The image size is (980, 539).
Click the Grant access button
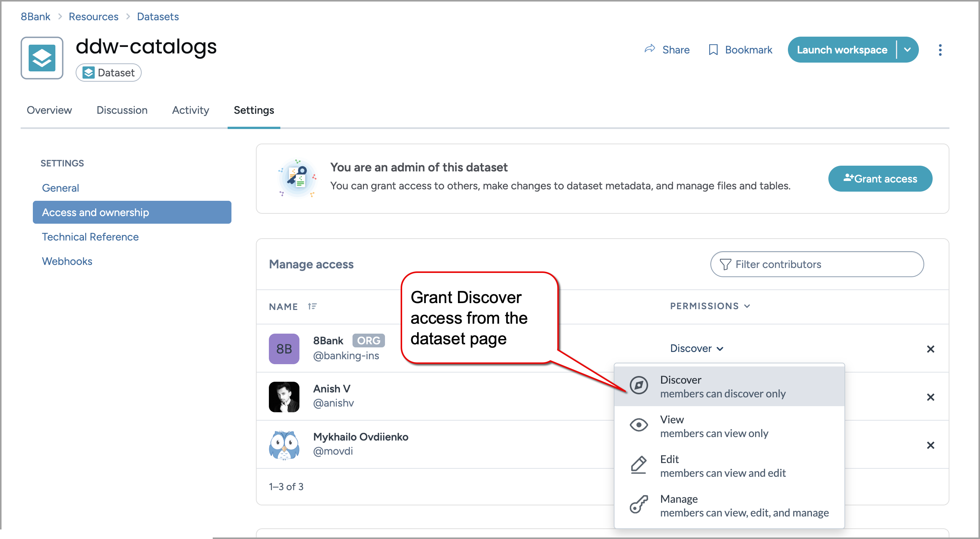[880, 178]
